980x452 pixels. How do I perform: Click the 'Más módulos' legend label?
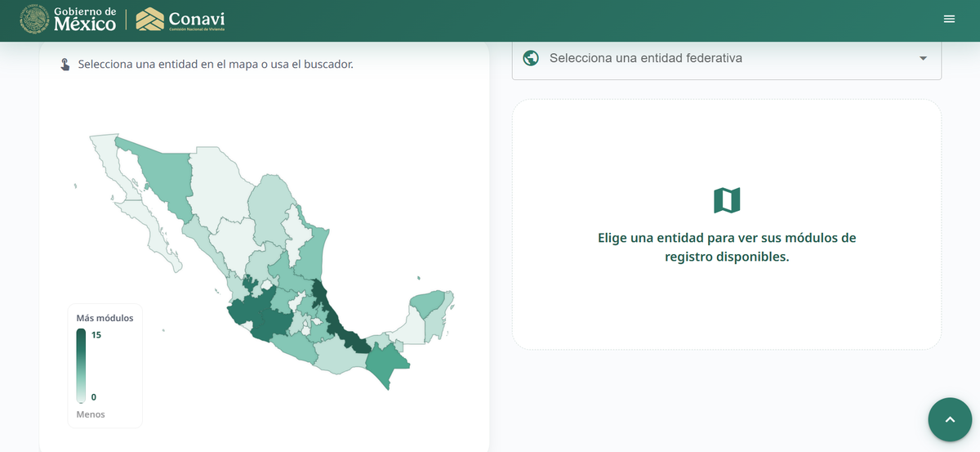click(x=105, y=318)
